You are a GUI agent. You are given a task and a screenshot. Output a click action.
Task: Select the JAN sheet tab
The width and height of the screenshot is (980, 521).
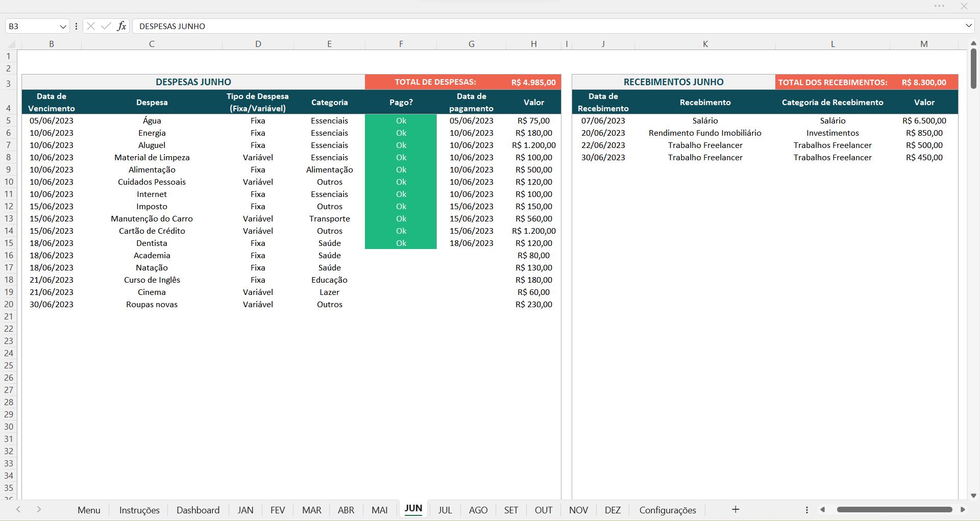(246, 510)
